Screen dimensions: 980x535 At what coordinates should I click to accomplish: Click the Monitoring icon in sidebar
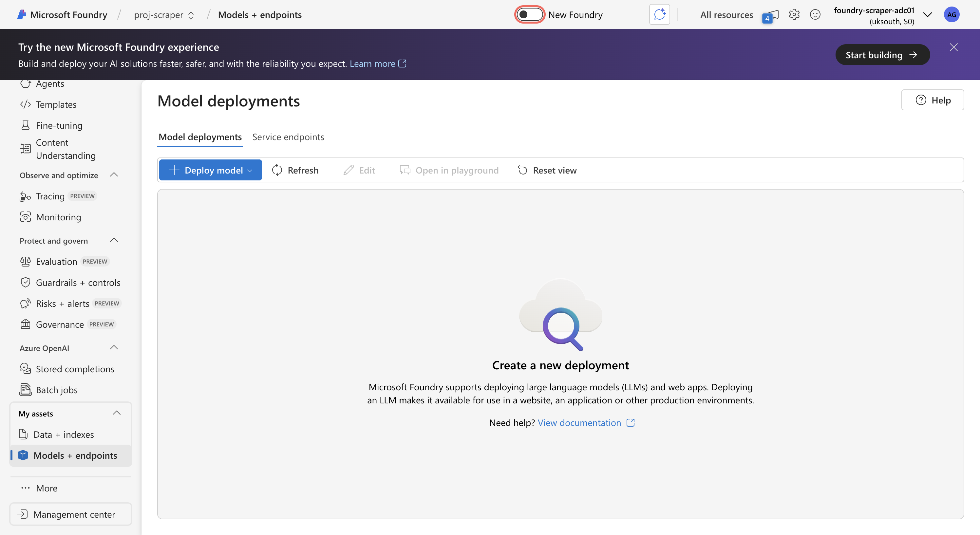(x=26, y=217)
